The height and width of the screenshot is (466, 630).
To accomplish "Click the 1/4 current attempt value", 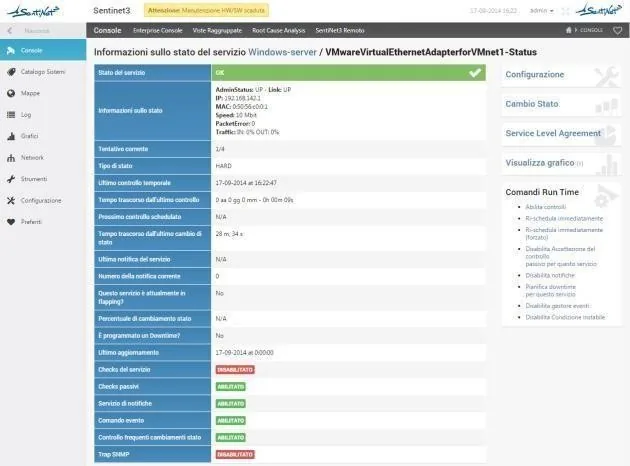I will (220, 149).
